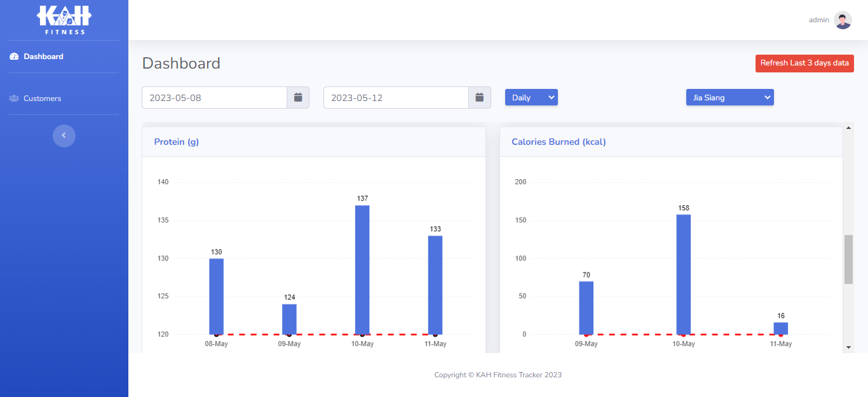
Task: Click the start date field 2023-05-08
Action: pyautogui.click(x=214, y=98)
